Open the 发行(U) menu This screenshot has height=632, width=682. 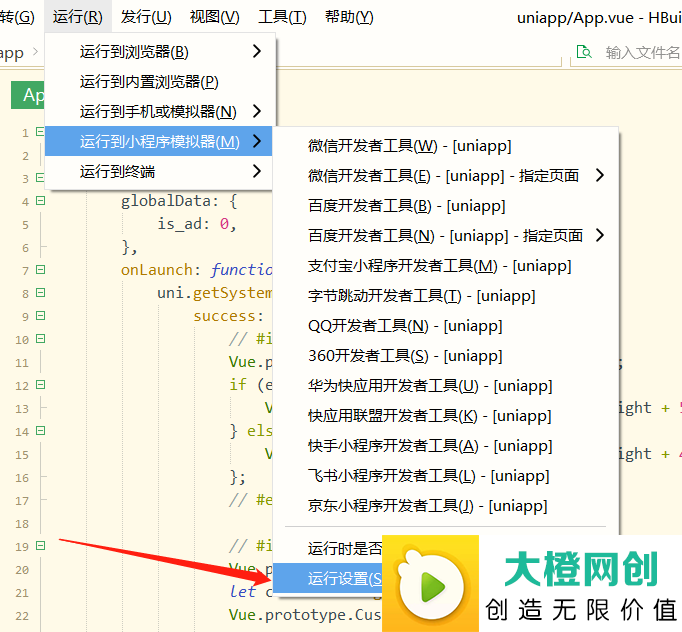[x=146, y=17]
